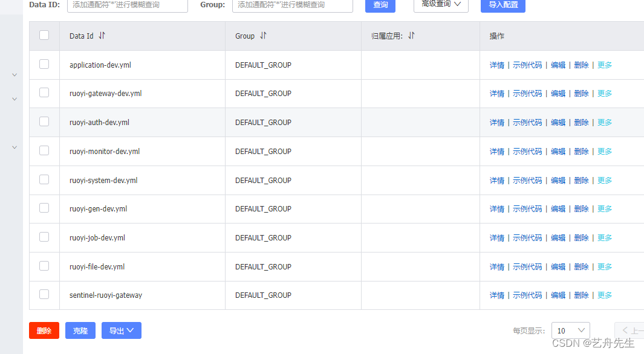Open 详情 for ruoyi-gateway-dev.yml
Screen dimensions: 644x354
click(x=496, y=94)
